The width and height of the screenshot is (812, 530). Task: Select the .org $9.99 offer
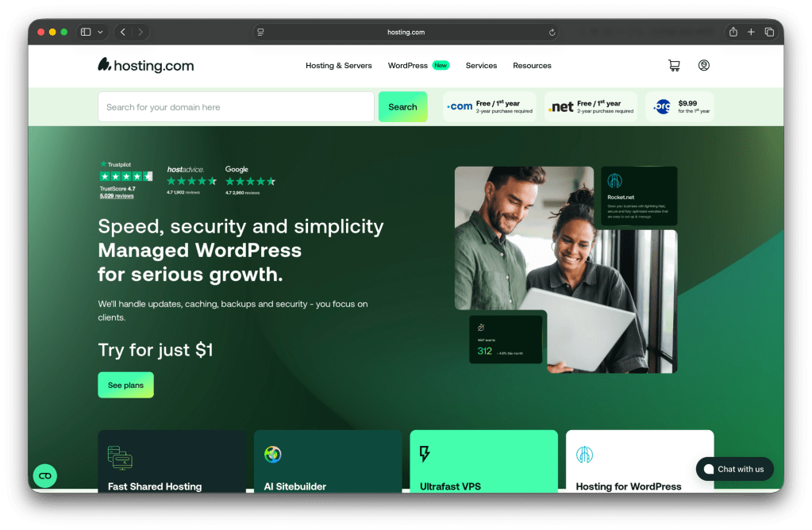point(679,107)
